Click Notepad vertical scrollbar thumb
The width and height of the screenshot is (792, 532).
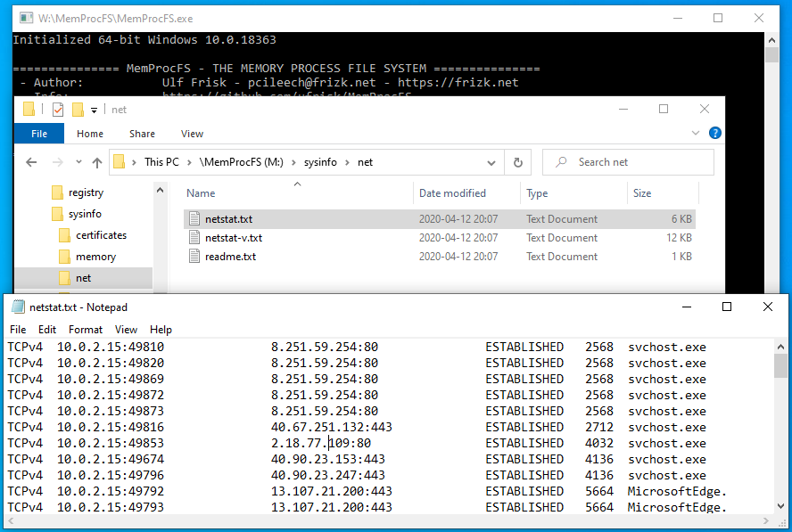[781, 365]
